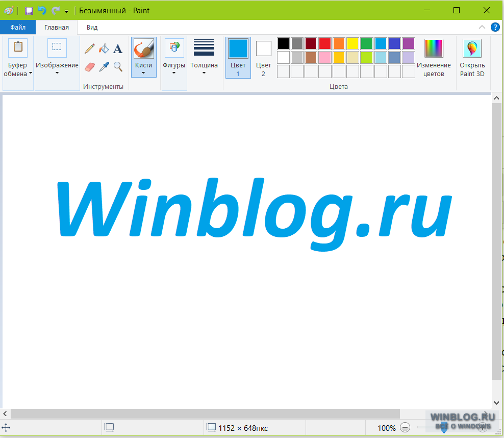Pick the gold color swatch
This screenshot has width=504, height=438.
point(339,58)
